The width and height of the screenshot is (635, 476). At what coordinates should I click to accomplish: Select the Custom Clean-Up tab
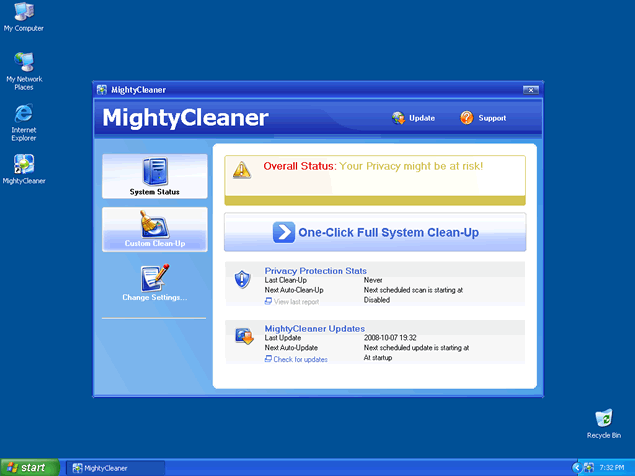(154, 229)
